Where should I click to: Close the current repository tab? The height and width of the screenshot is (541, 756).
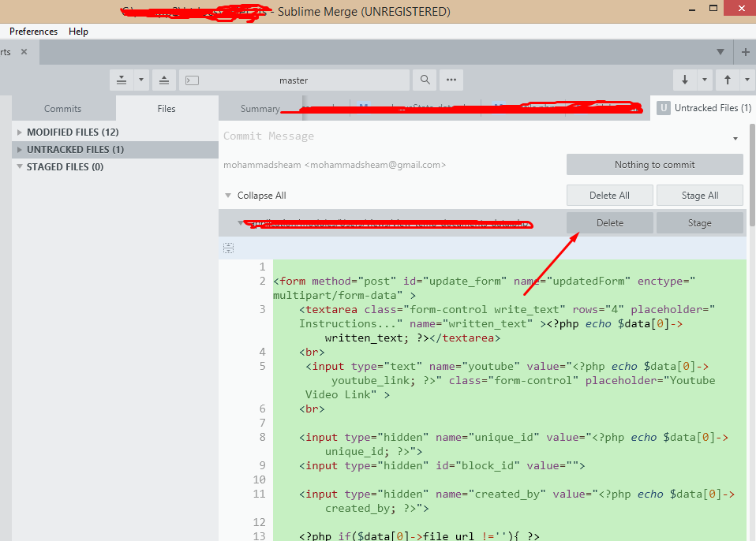[x=24, y=52]
